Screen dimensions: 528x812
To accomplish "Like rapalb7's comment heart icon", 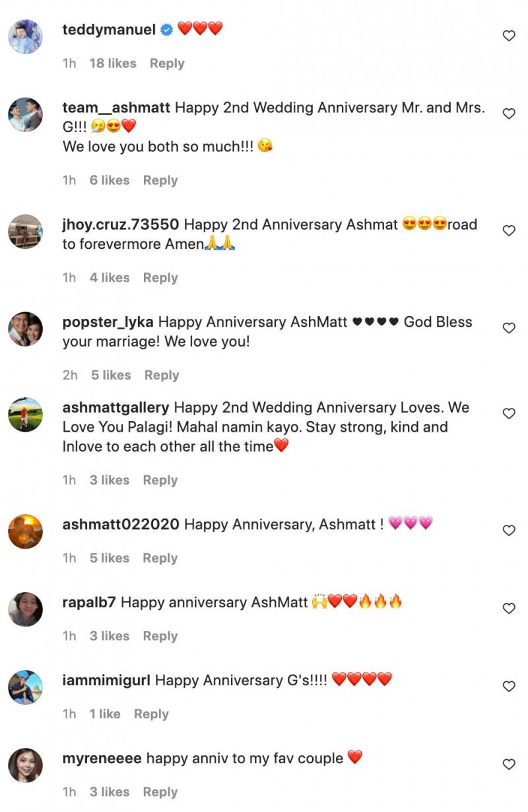I will [x=509, y=608].
